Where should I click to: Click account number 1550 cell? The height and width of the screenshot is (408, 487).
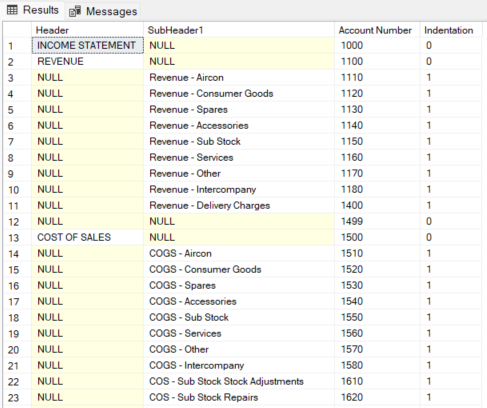pos(377,317)
